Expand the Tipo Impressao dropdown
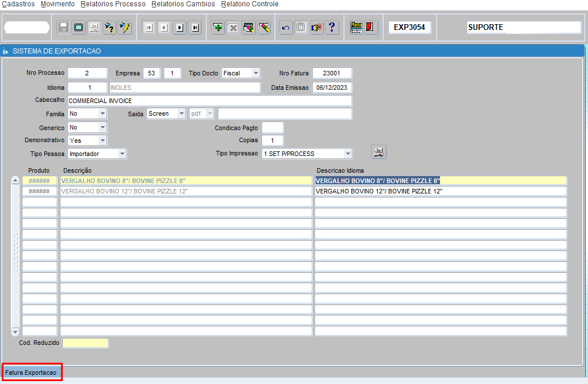Screen dimensions: 588x384 (347, 154)
